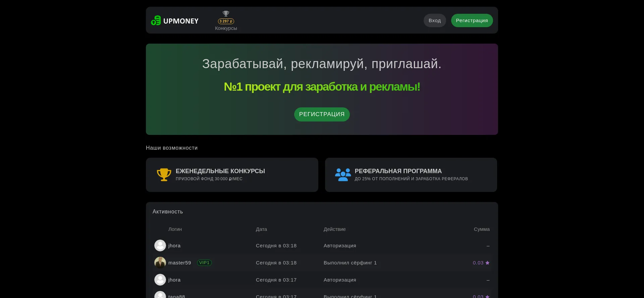Click the Дата column header
This screenshot has width=644, height=298.
click(262, 229)
